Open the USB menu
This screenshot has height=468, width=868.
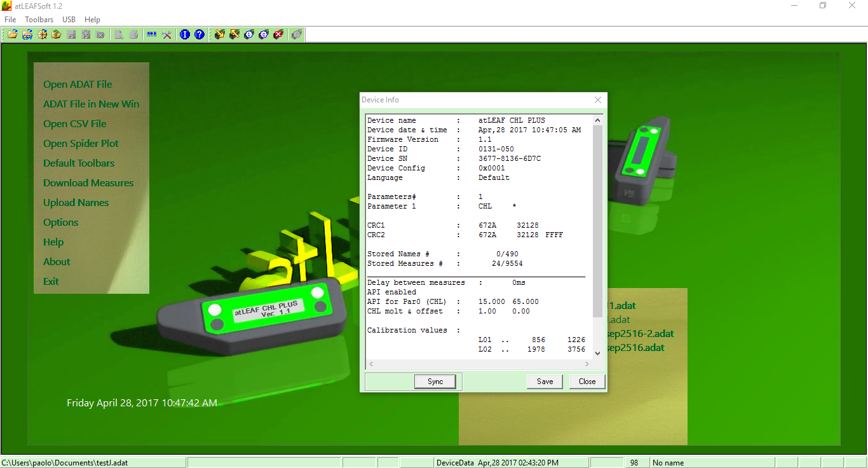click(x=69, y=20)
